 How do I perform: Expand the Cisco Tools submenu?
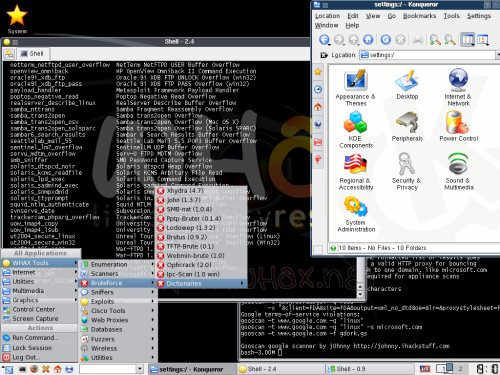[118, 311]
